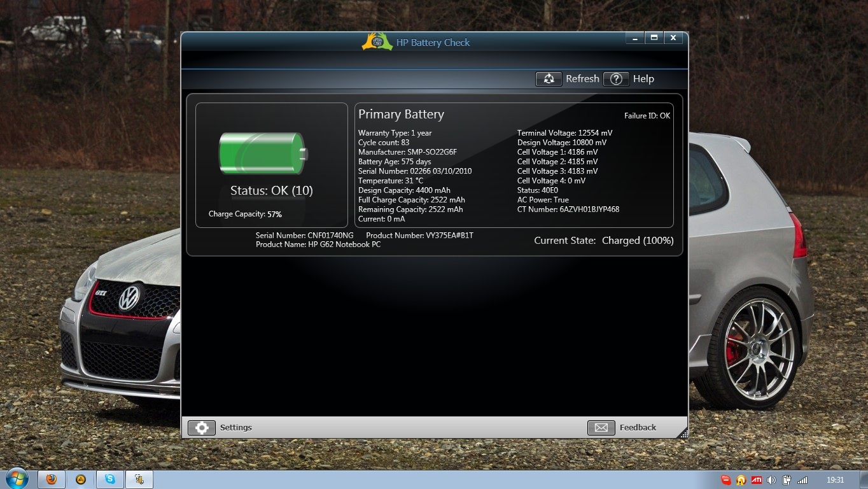Click 'Terminal Voltage: 12554 mV'

click(x=565, y=133)
